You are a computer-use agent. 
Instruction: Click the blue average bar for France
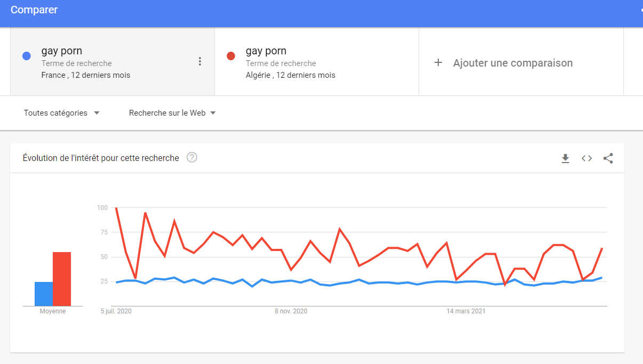(x=44, y=294)
